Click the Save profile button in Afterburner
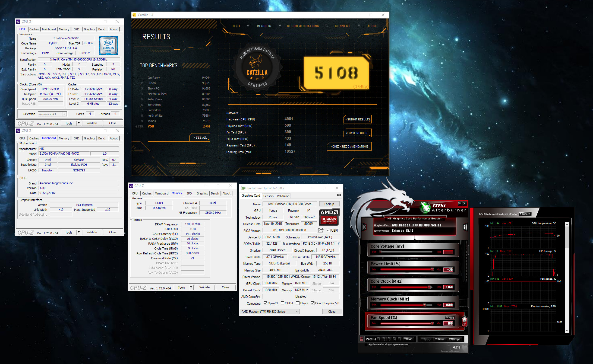The image size is (593, 364). coord(408,339)
